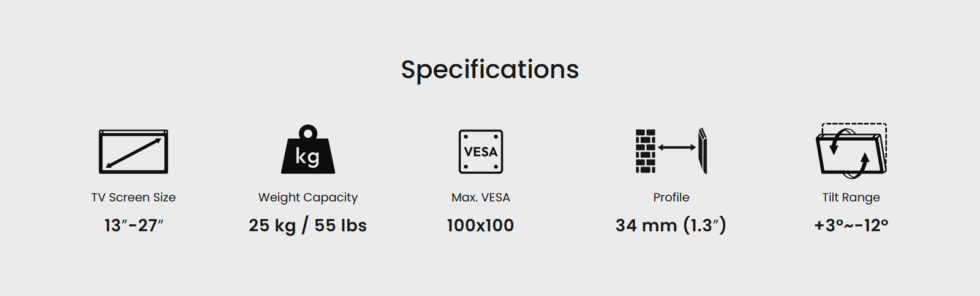Click the Profile label

click(671, 198)
